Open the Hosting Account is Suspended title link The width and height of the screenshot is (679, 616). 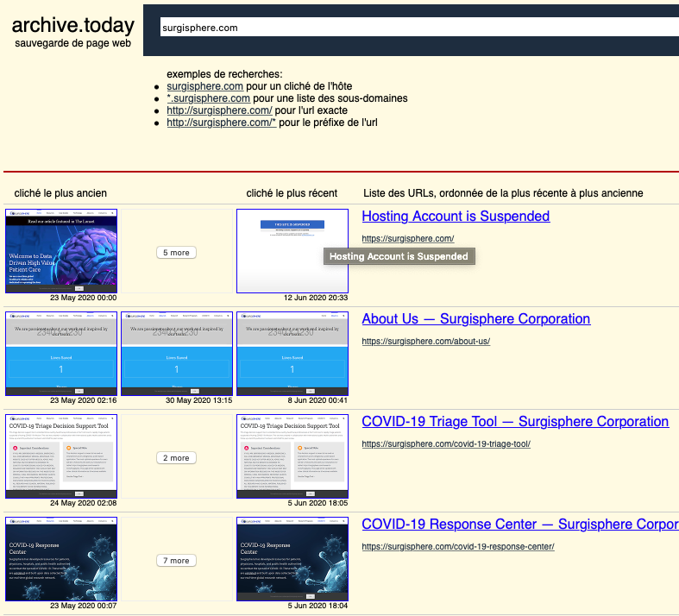click(456, 216)
